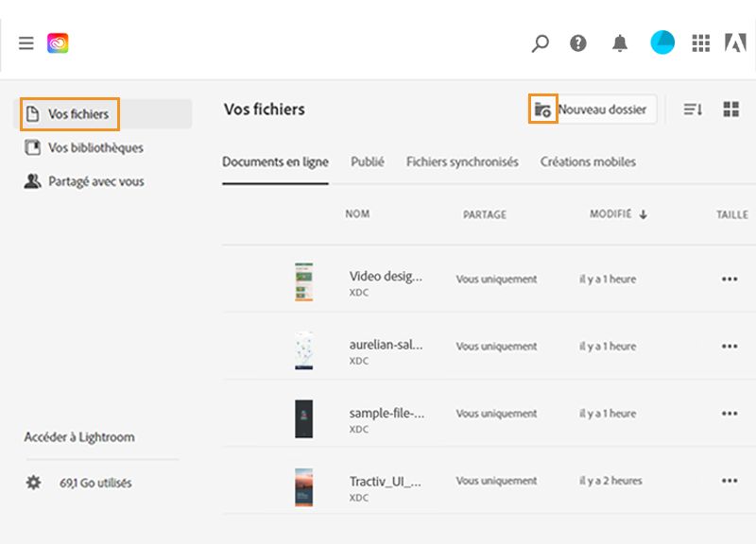Create a folder using the highlighted folder icon
The width and height of the screenshot is (756, 544).
[x=542, y=109]
